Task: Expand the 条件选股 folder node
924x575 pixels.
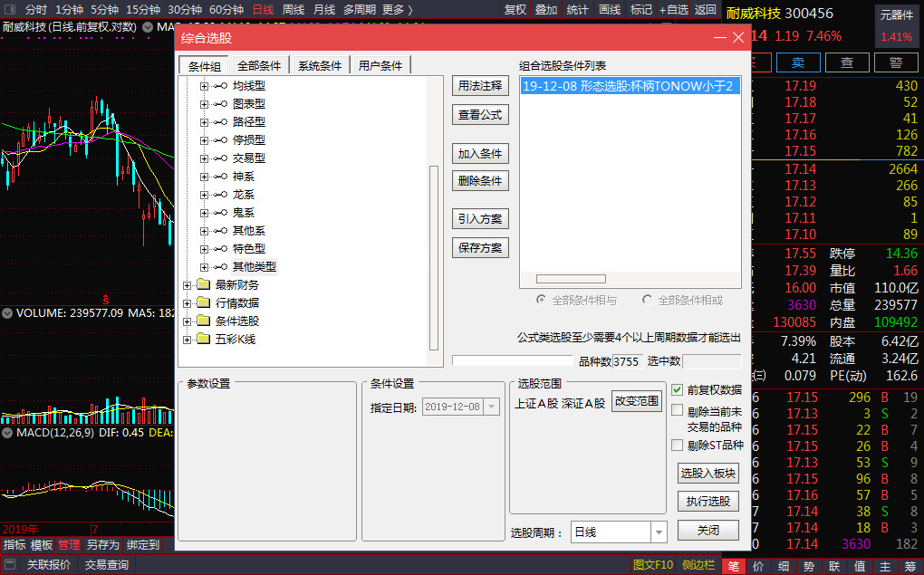Action: click(x=188, y=321)
